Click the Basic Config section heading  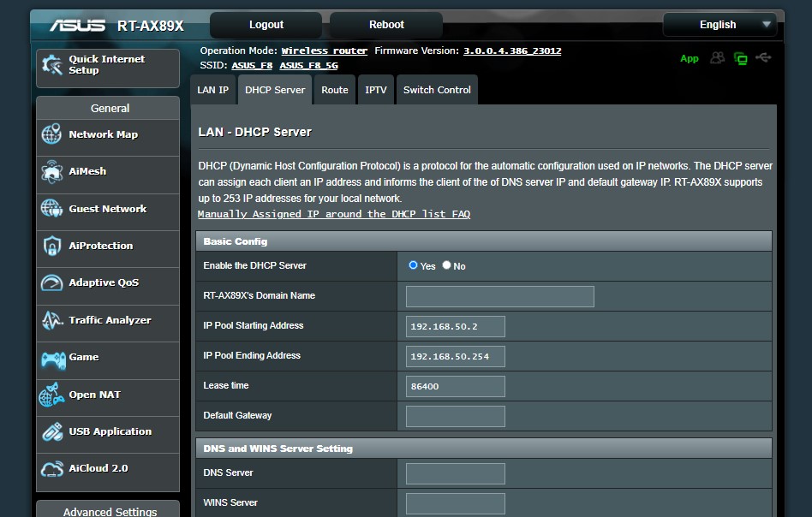click(235, 241)
